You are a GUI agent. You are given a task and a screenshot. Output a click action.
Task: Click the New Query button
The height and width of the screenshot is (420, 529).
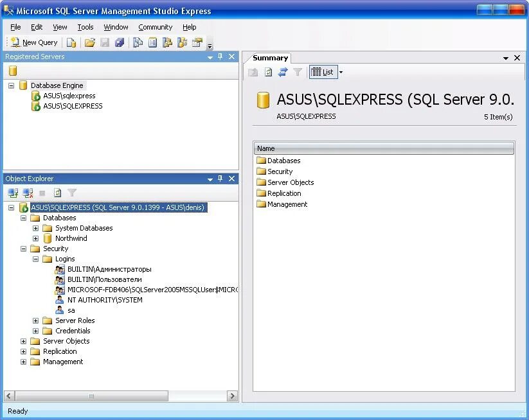point(34,42)
